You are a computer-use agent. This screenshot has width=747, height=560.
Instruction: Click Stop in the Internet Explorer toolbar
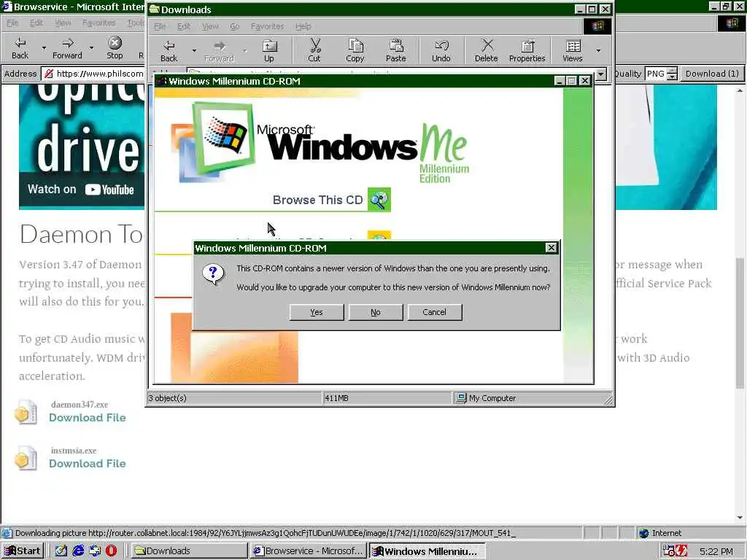click(x=115, y=48)
